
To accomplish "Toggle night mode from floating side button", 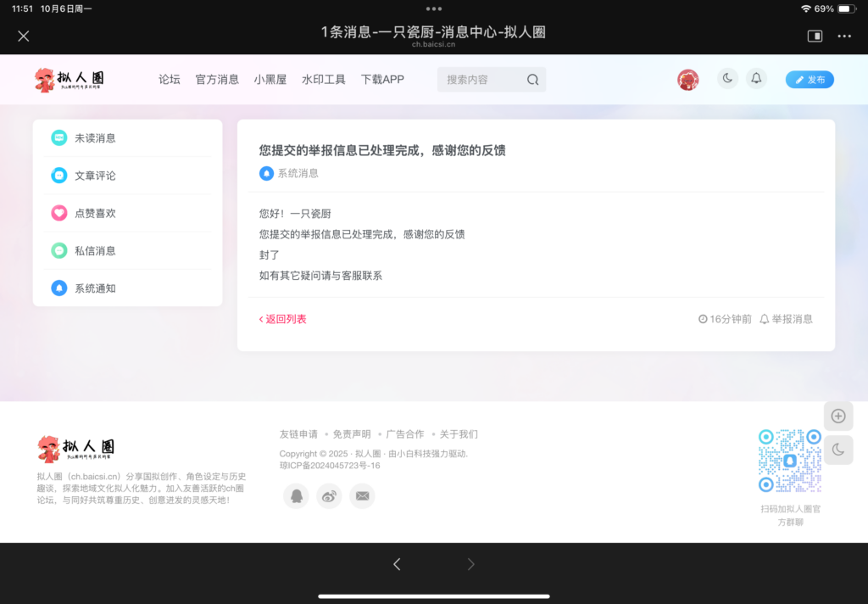I will coord(838,450).
